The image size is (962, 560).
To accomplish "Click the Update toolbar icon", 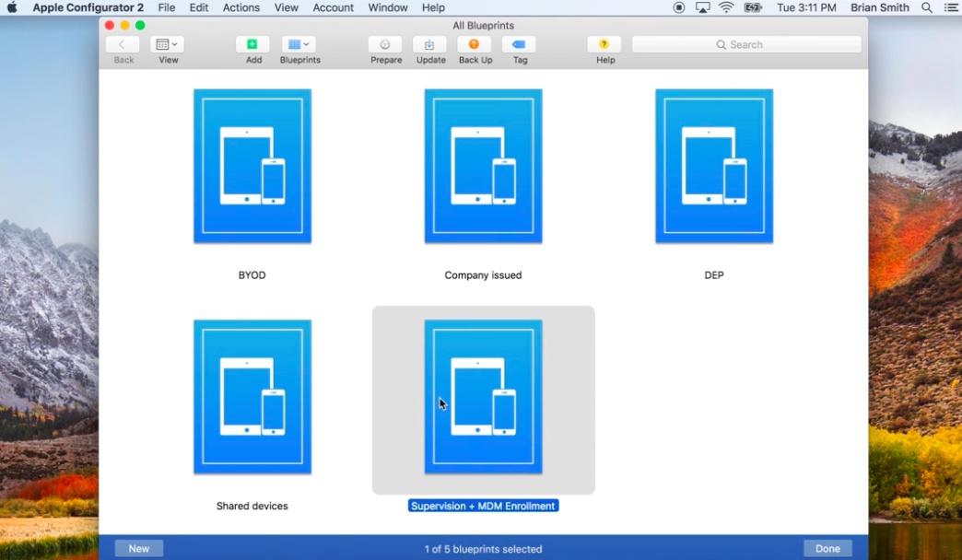I will click(x=429, y=44).
